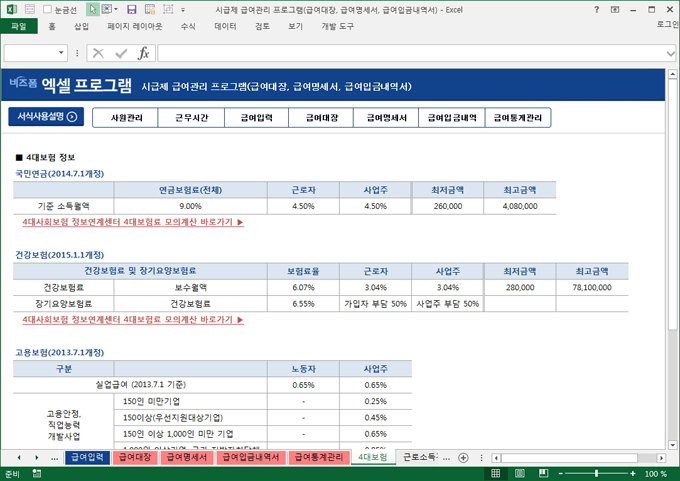The image size is (680, 481).
Task: Click the Insert Function fx icon
Action: [x=144, y=53]
